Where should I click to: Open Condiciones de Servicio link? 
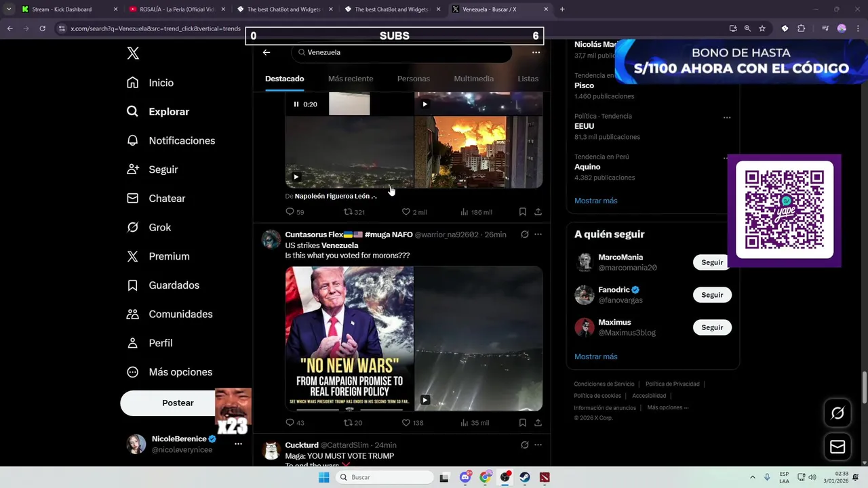[604, 384]
